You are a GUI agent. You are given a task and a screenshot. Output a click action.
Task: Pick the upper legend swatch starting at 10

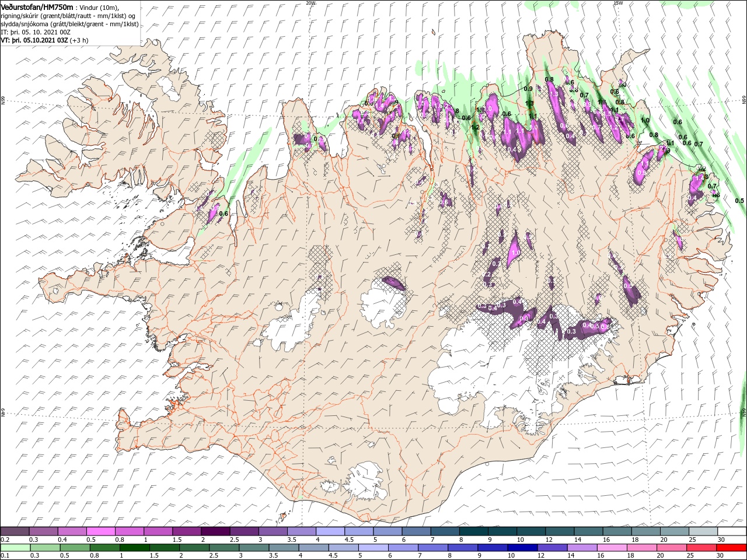point(530,531)
